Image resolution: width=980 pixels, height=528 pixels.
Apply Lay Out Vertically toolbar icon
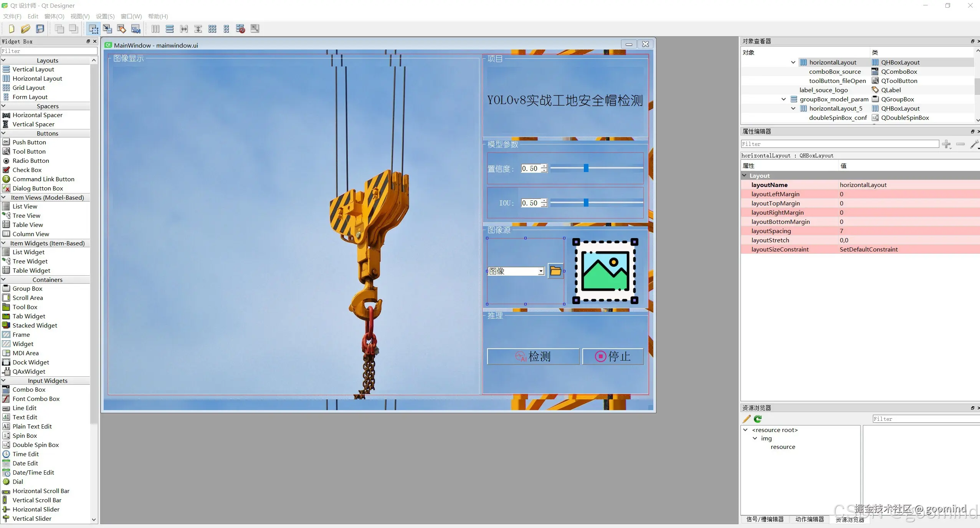coord(170,29)
